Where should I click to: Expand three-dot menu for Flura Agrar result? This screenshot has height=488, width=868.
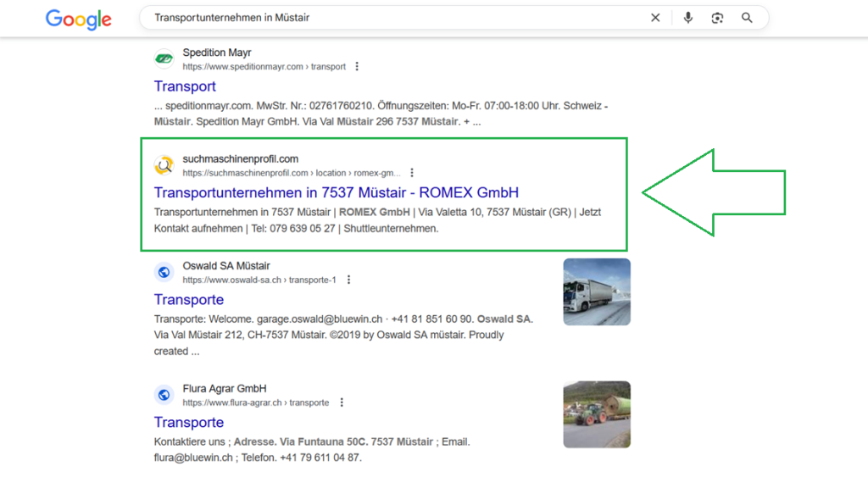tap(342, 402)
